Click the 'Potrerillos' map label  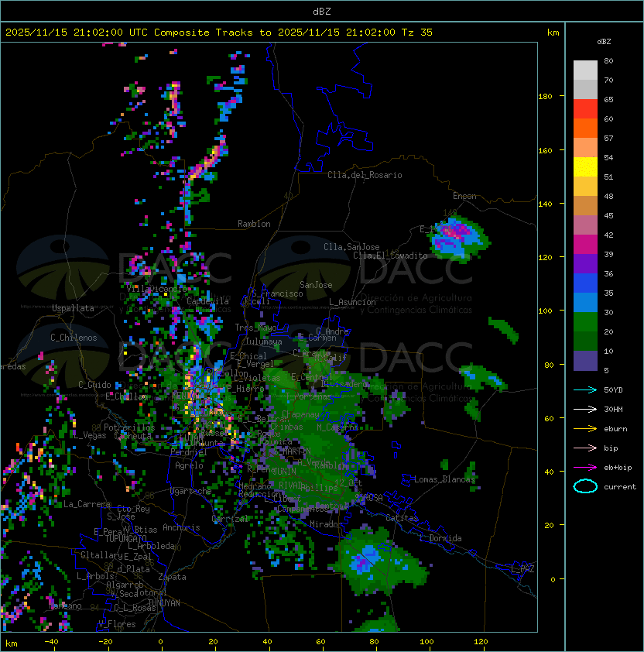click(x=129, y=427)
